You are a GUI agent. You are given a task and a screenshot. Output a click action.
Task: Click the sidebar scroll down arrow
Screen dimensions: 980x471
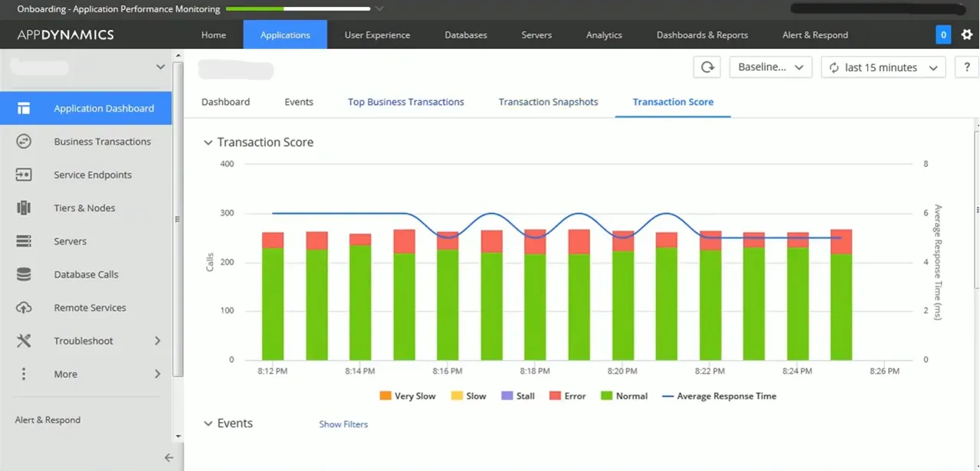[x=178, y=437]
